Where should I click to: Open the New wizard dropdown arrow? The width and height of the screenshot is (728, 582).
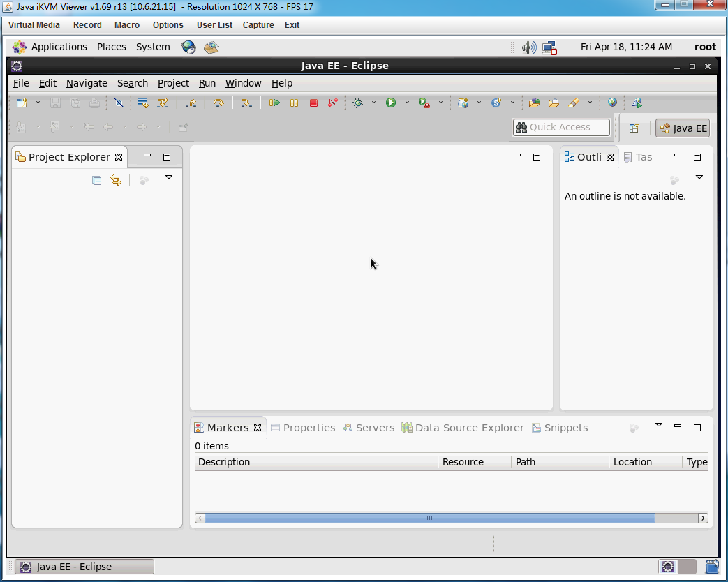pos(38,103)
